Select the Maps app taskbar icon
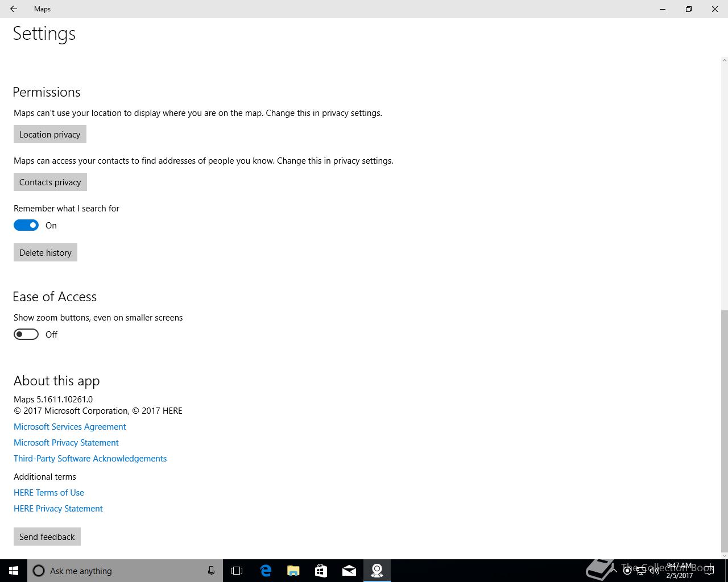The width and height of the screenshot is (728, 582). (377, 571)
